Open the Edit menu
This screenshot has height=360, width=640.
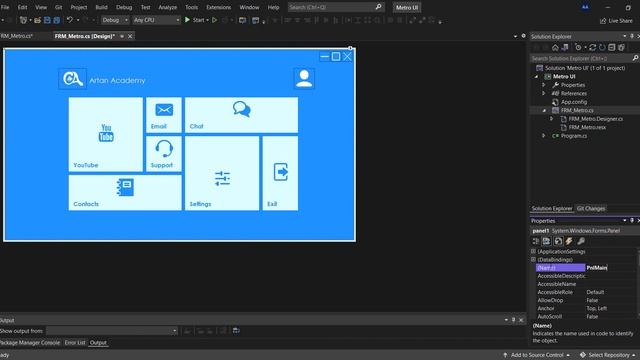(x=22, y=7)
